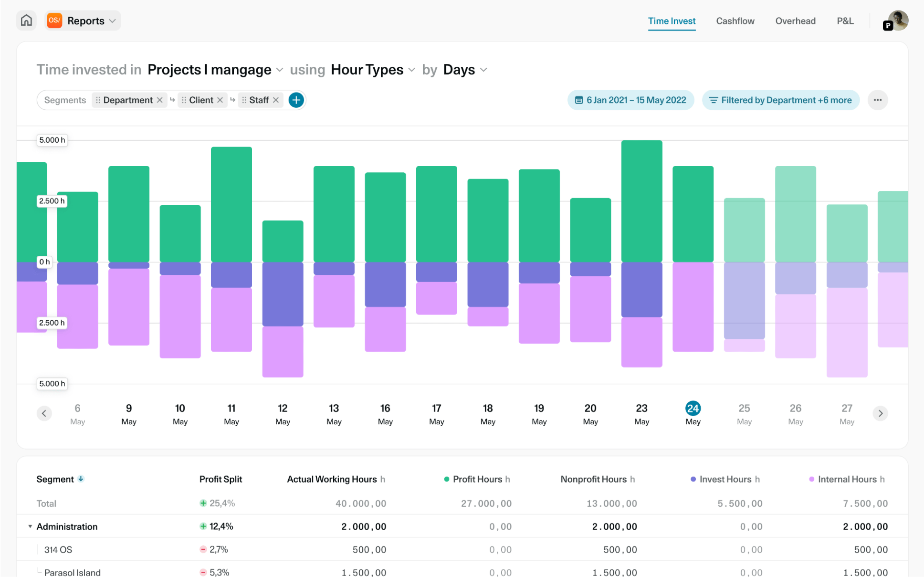Select 18 May on the date axis

pos(488,414)
